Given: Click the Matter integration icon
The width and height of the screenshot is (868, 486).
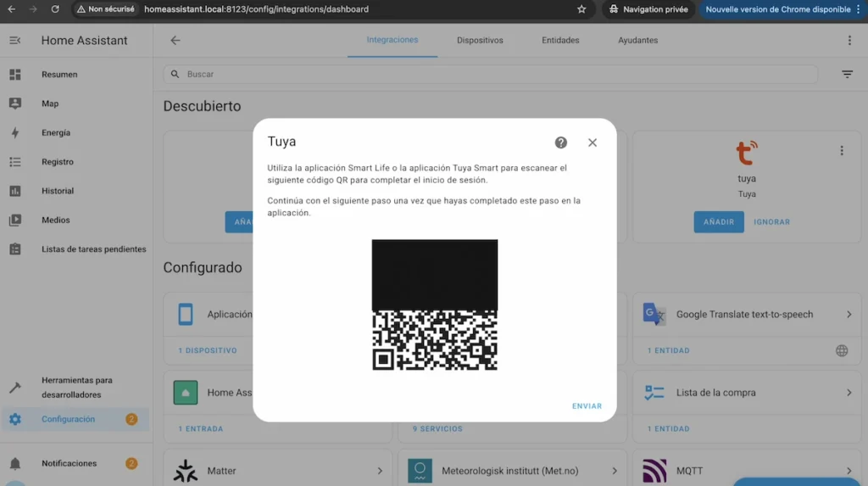Looking at the screenshot, I should 186,471.
